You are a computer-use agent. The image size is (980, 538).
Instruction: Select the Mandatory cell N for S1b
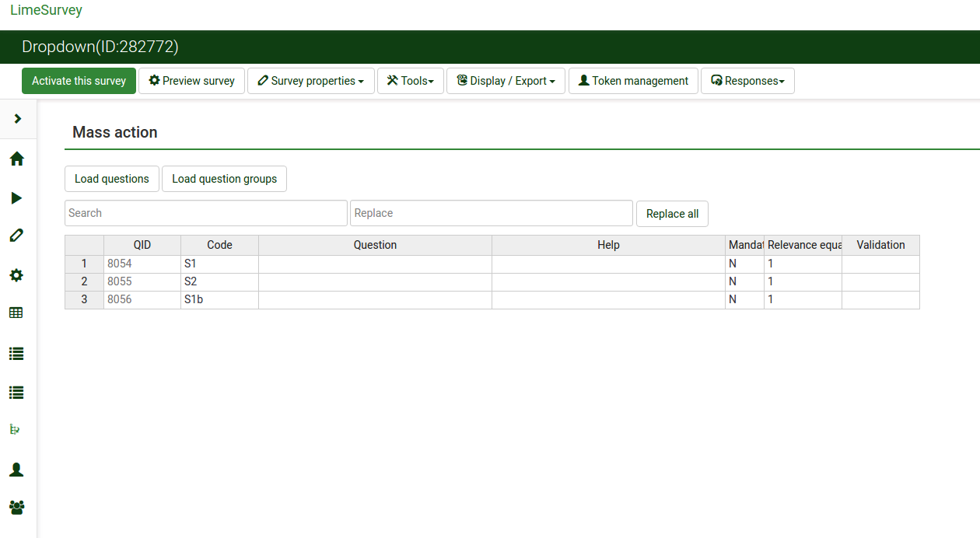[x=744, y=300]
